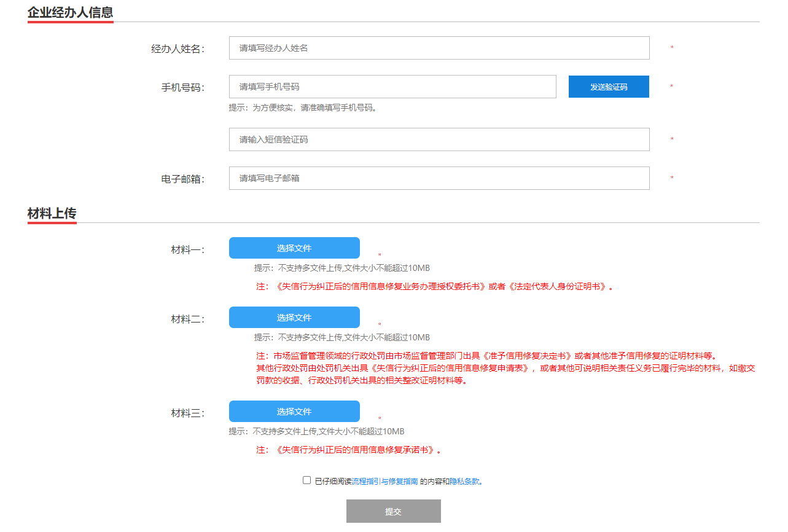
Task: Click the 手机号码 field label
Action: [182, 87]
